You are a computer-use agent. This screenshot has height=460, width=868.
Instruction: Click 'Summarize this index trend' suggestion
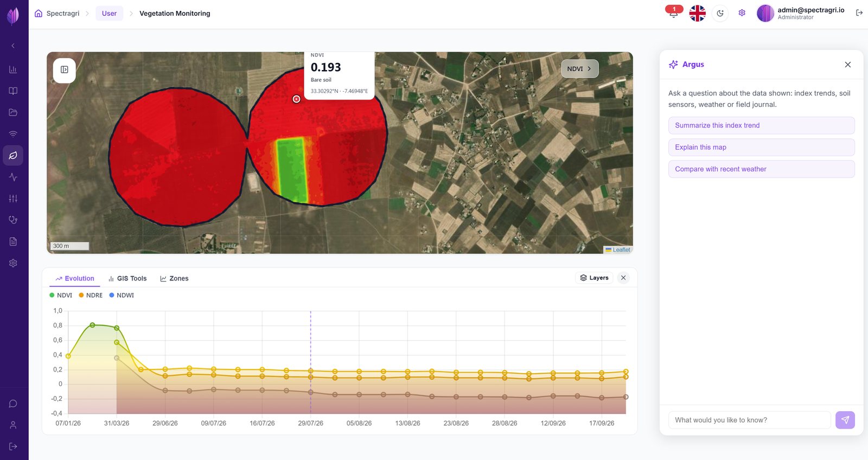(762, 125)
